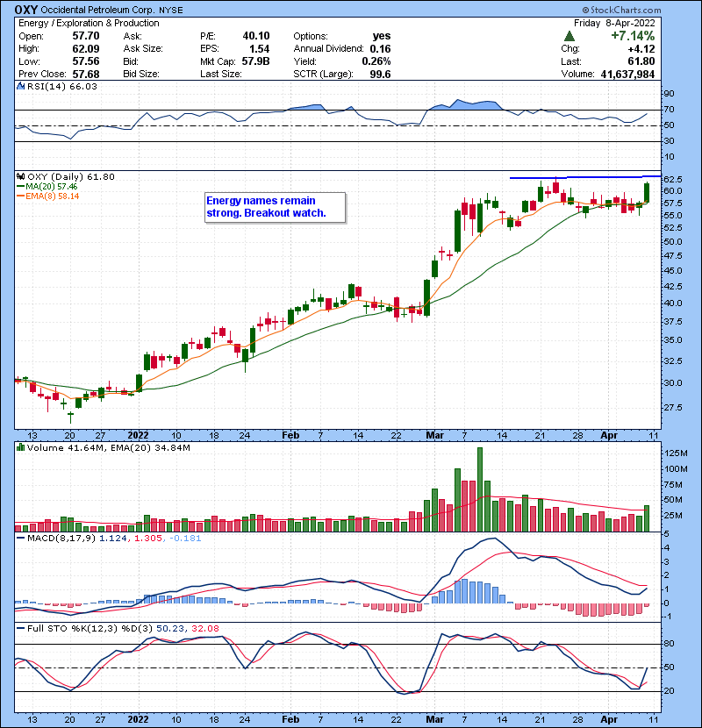702x728 pixels.
Task: Click the blue resistance line near 62.5
Action: [585, 177]
